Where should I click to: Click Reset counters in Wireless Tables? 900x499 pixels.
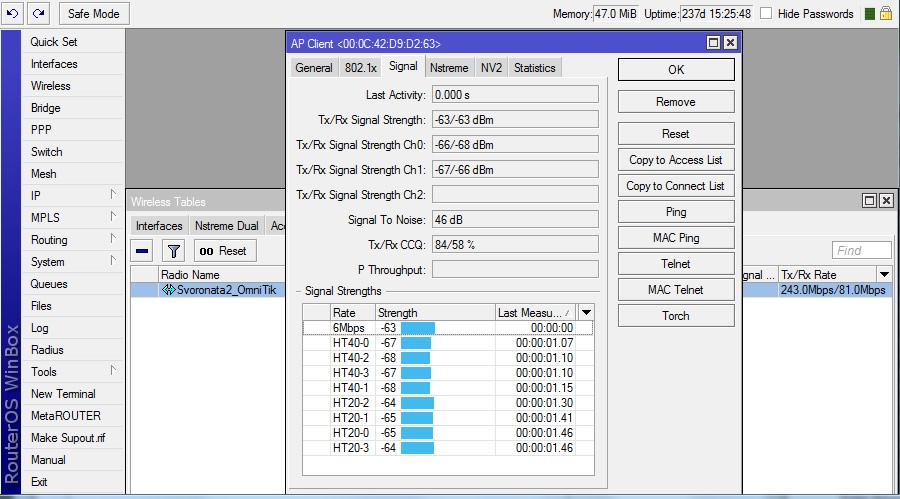[x=223, y=251]
